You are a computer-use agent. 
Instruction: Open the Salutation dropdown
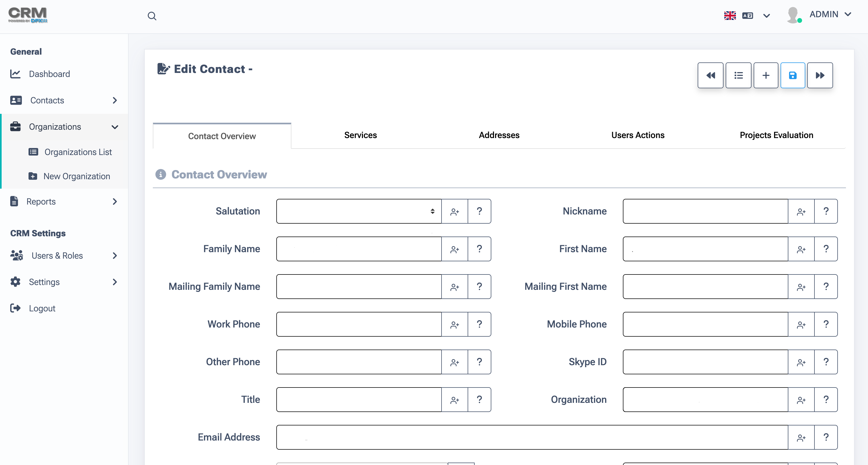pos(358,211)
